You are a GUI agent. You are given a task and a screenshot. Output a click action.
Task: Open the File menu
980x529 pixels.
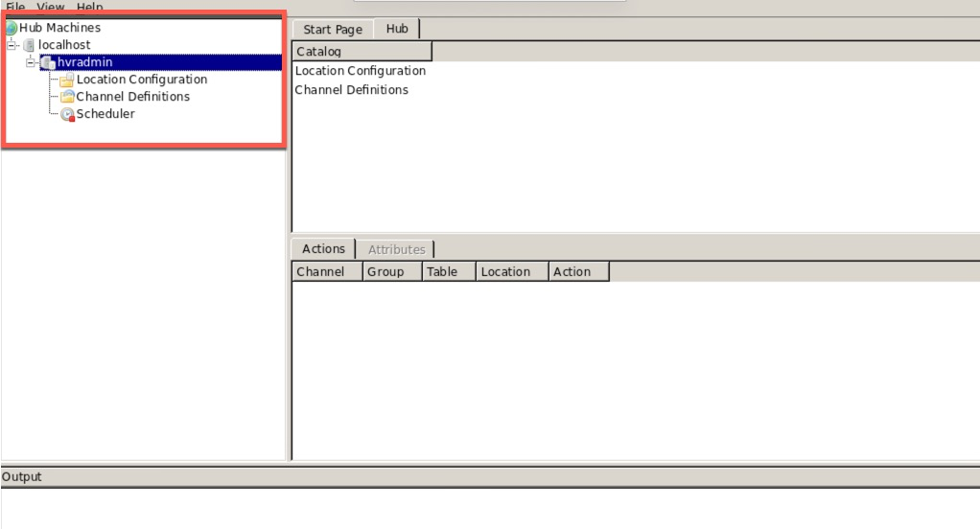(x=15, y=7)
